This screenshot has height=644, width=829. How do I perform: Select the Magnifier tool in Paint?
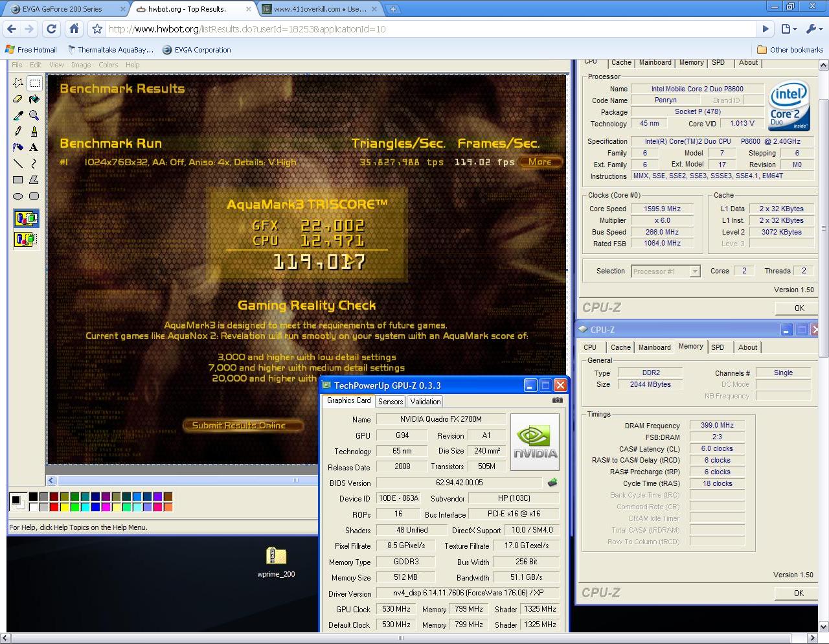(x=34, y=115)
